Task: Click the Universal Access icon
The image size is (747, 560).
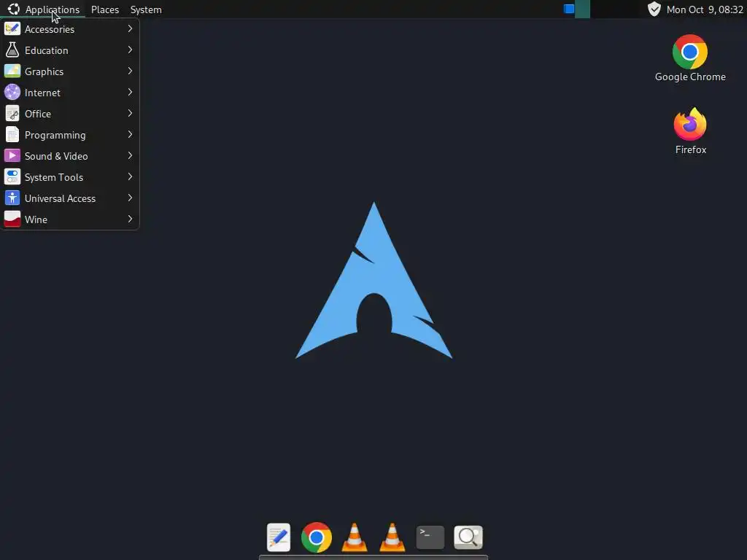Action: tap(12, 198)
